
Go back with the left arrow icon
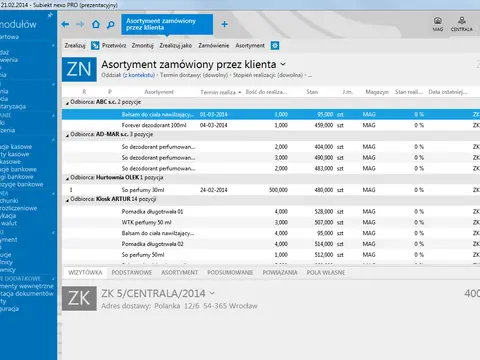(65, 24)
